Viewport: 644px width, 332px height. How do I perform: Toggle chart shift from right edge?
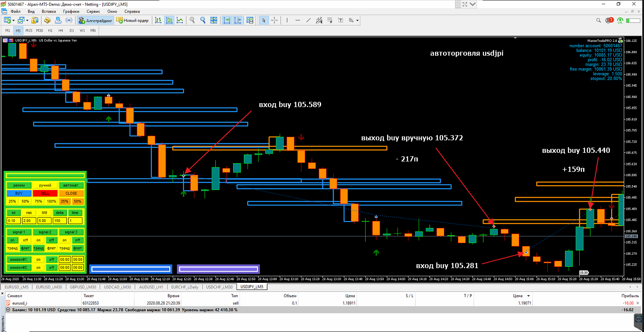[x=238, y=20]
